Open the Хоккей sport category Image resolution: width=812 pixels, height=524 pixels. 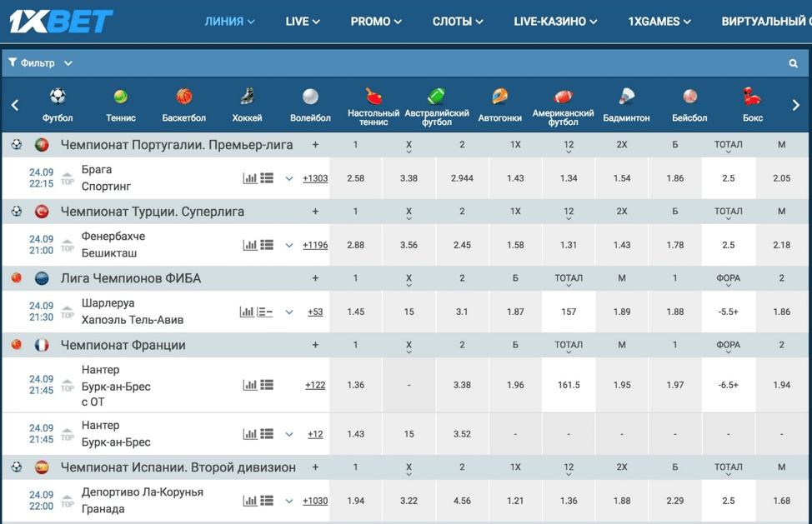247,105
